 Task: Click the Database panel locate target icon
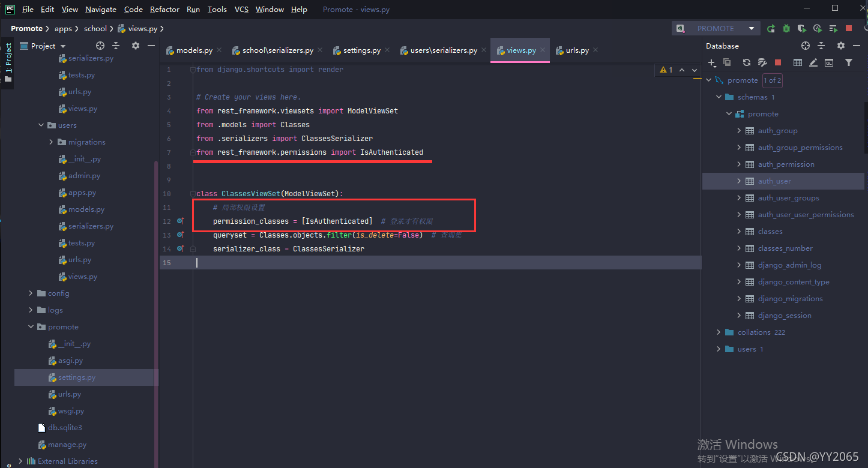tap(806, 46)
